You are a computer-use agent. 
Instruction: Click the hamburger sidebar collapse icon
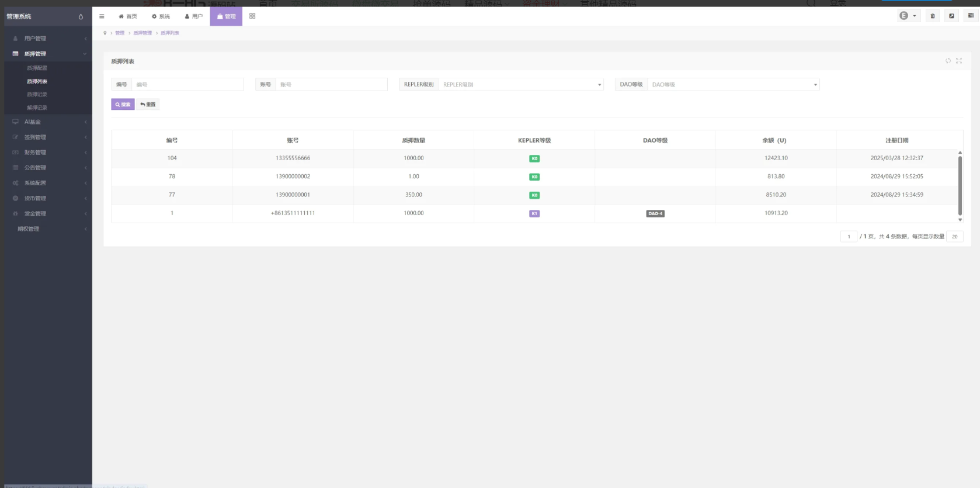point(102,16)
